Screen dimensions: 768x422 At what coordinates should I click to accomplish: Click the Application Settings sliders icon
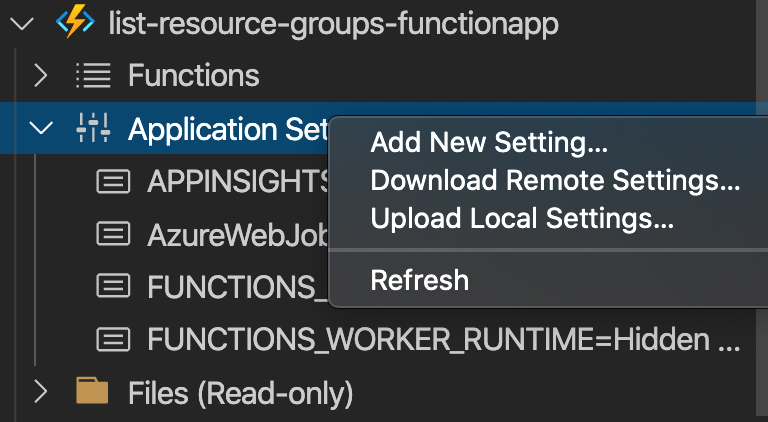coord(93,128)
